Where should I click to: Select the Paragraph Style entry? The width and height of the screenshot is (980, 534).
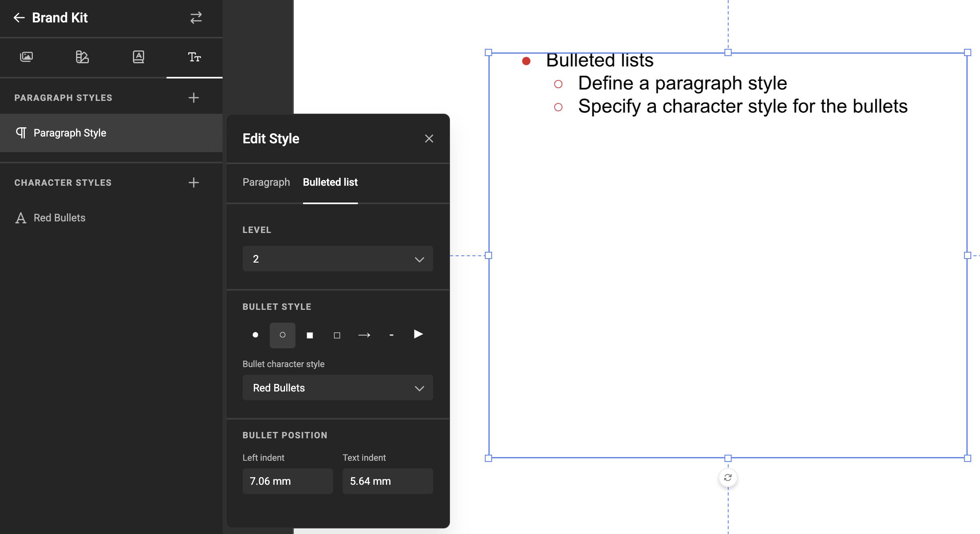(70, 132)
